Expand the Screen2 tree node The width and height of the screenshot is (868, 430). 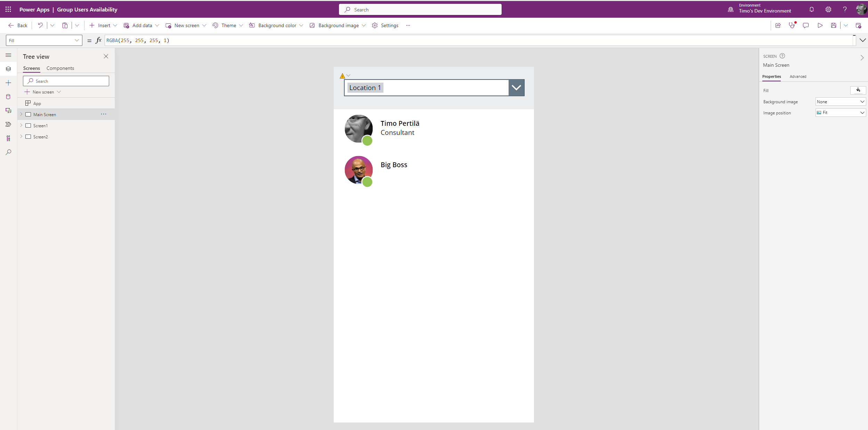pos(21,137)
